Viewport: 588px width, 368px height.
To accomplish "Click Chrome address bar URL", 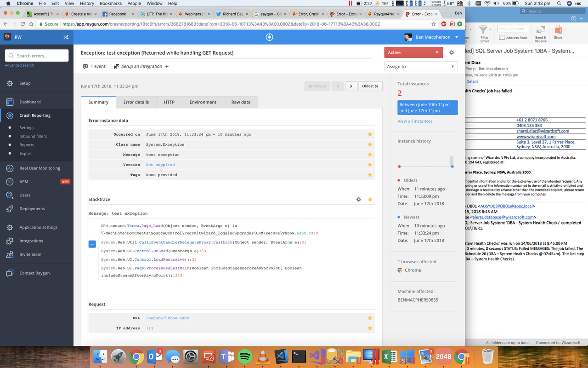I will point(220,24).
